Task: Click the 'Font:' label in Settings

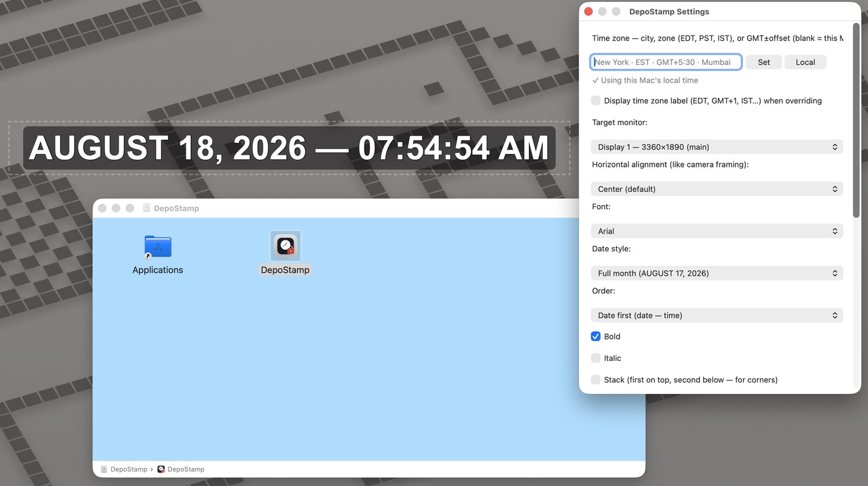Action: (x=601, y=207)
